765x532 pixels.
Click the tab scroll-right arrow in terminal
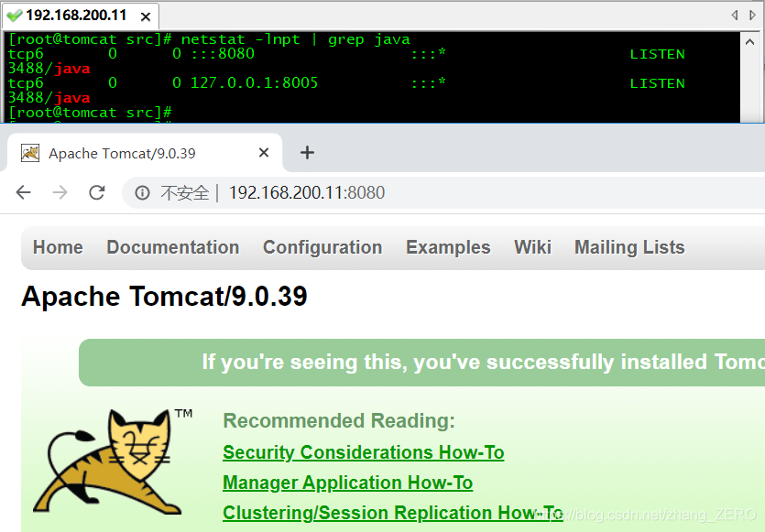(x=752, y=16)
